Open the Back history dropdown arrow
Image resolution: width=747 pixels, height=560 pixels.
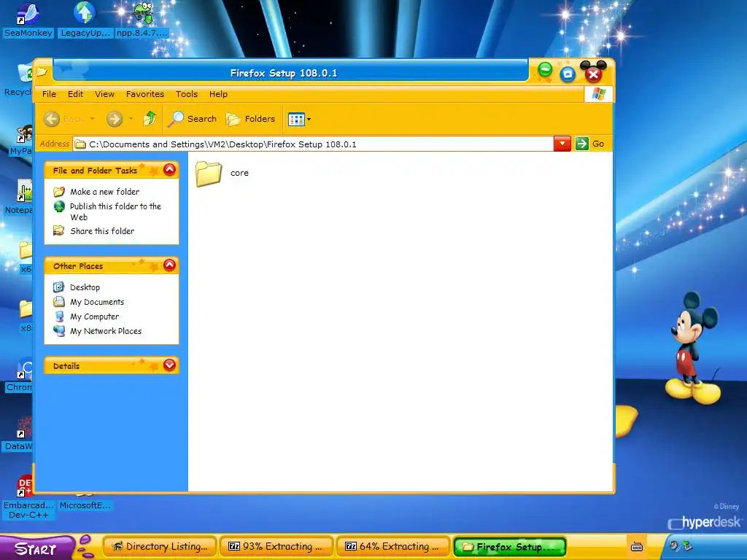click(x=93, y=119)
